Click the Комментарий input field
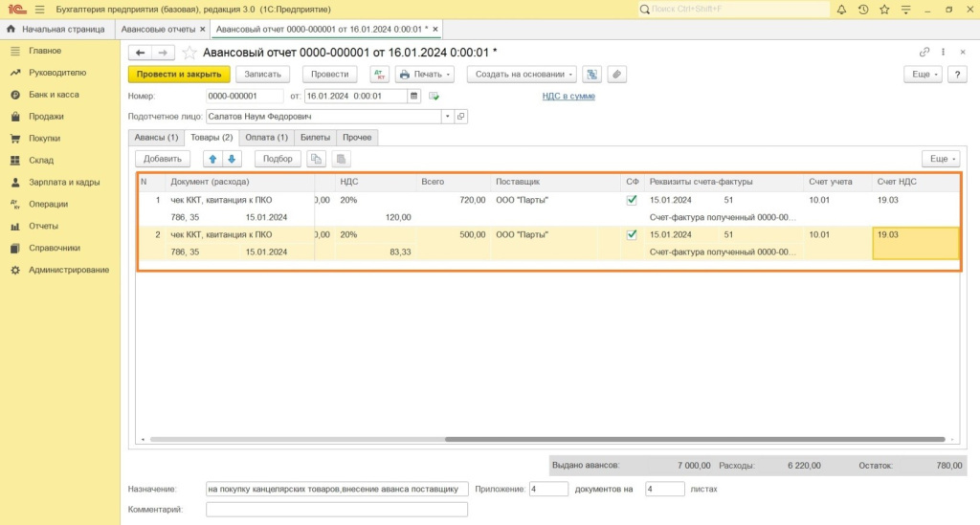The height and width of the screenshot is (525, 980). 337,510
